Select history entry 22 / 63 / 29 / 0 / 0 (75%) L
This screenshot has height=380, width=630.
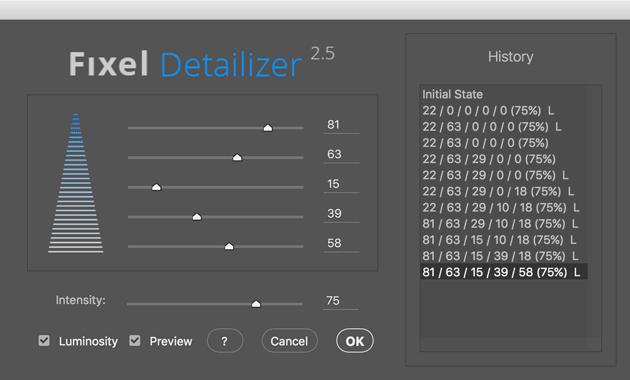pyautogui.click(x=504, y=175)
